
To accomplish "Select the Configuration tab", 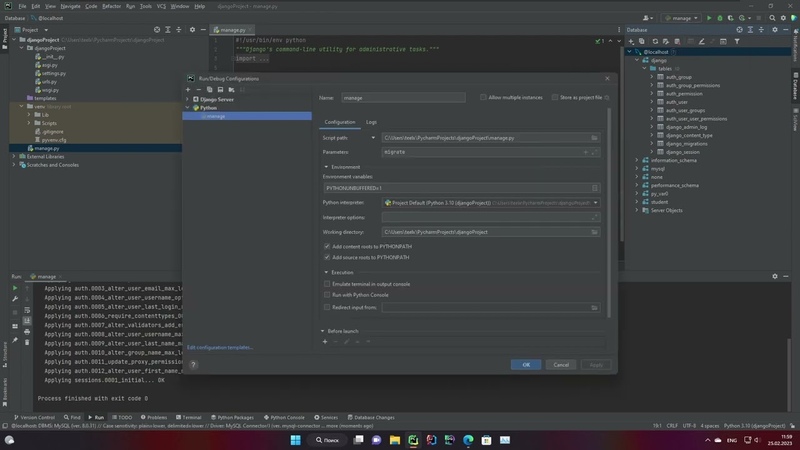I will (340, 122).
